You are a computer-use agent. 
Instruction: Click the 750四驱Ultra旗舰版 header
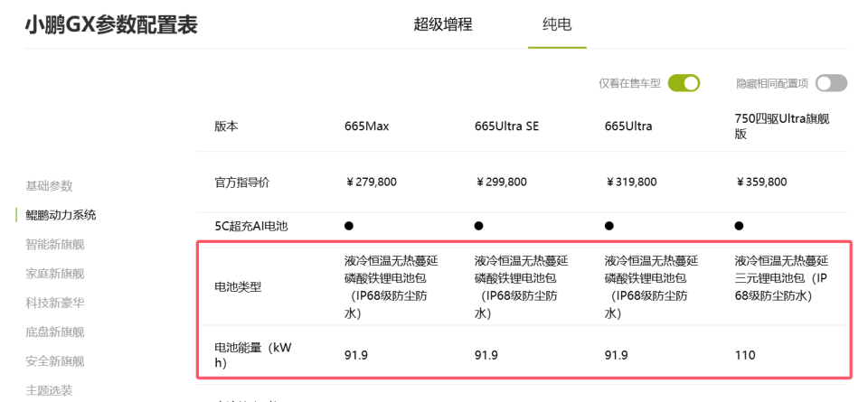[x=782, y=126]
